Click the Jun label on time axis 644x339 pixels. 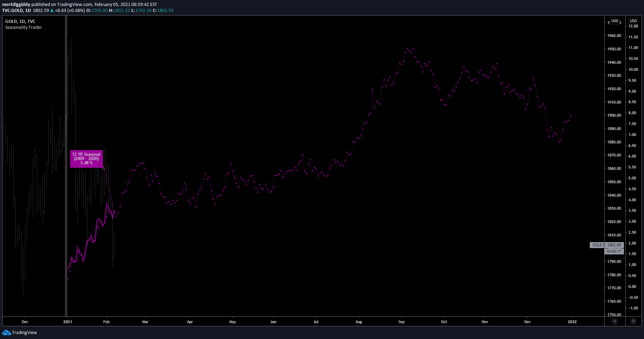coord(273,322)
